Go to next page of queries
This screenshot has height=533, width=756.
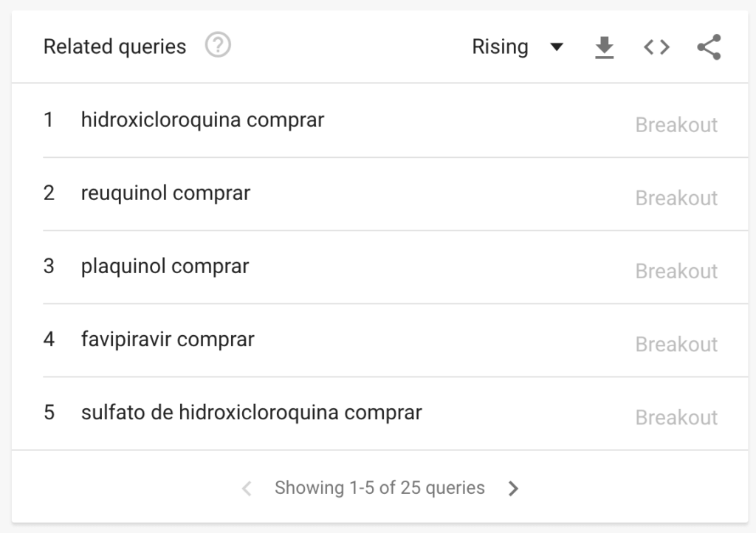pos(514,488)
